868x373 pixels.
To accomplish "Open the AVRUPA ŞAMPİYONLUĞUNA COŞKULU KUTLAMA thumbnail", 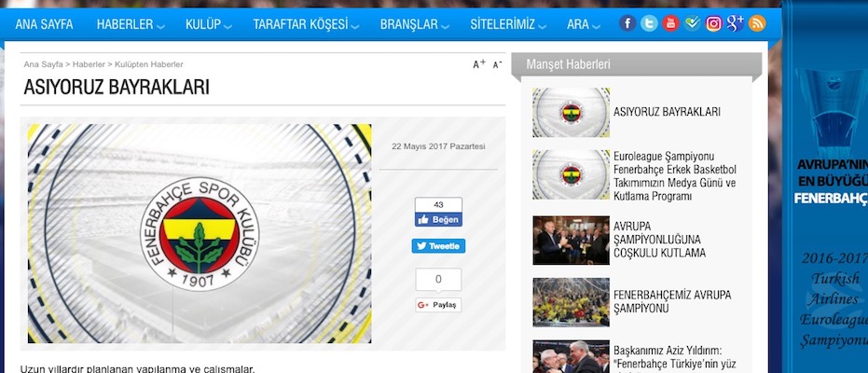I will 571,241.
